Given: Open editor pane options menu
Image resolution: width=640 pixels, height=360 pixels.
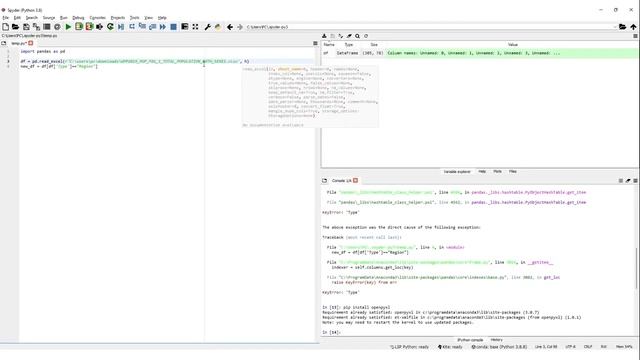Looking at the screenshot, I should click(315, 43).
